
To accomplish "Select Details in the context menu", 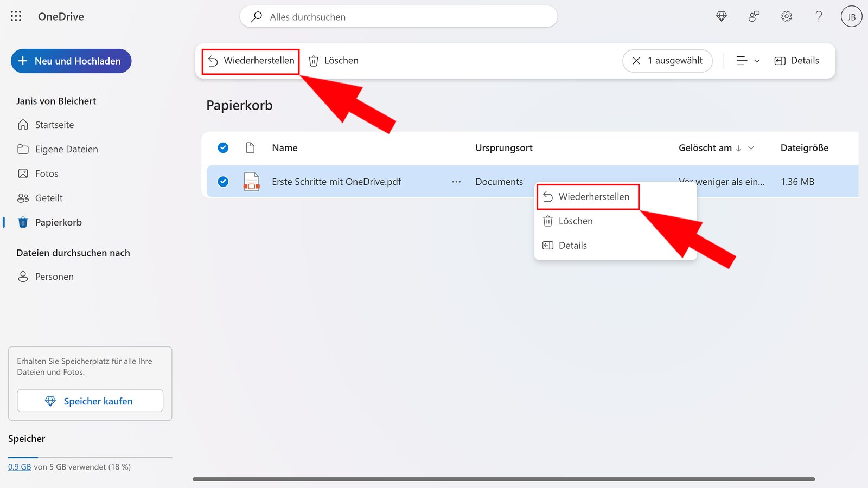I will coord(572,245).
